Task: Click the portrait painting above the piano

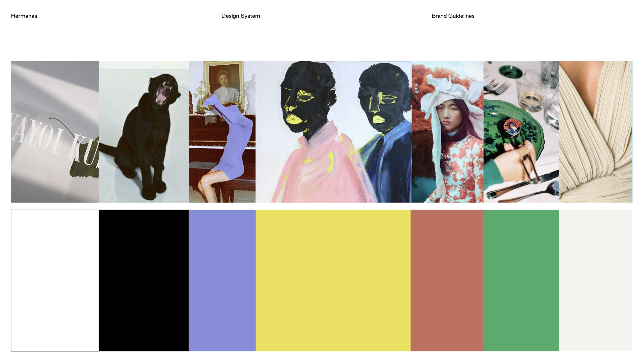Action: (224, 82)
